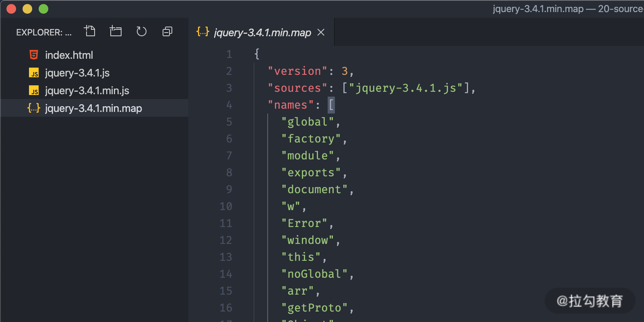Click the "w" string on line 10
644x322 pixels.
pos(291,206)
